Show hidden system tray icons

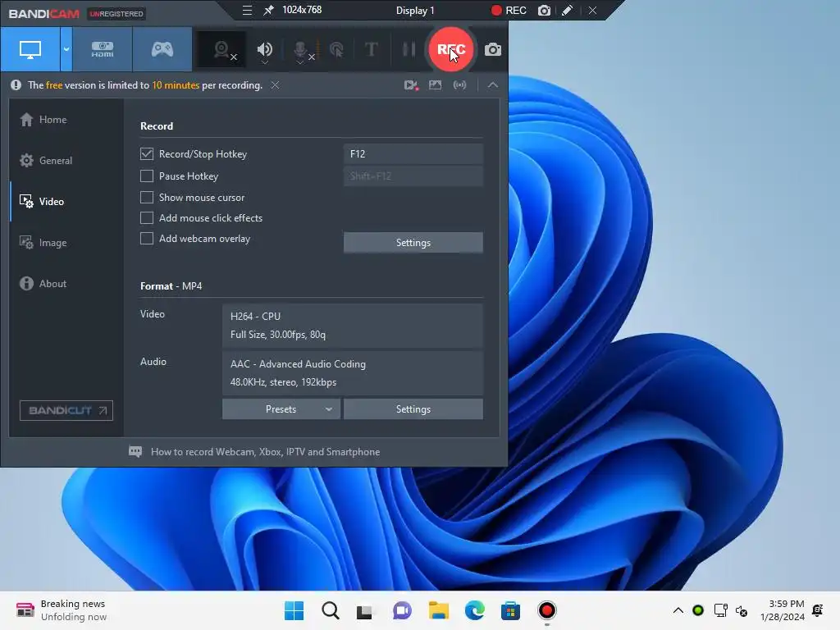click(x=678, y=610)
